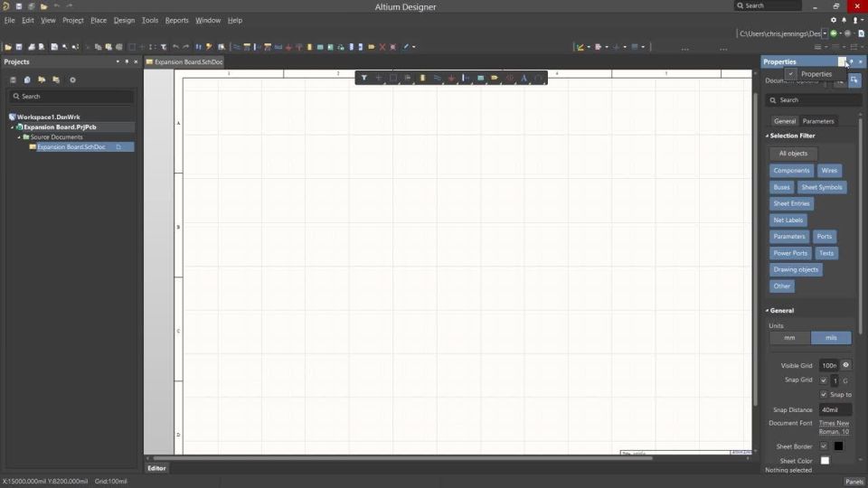Click the Open document icon in main toolbar

tap(8, 47)
